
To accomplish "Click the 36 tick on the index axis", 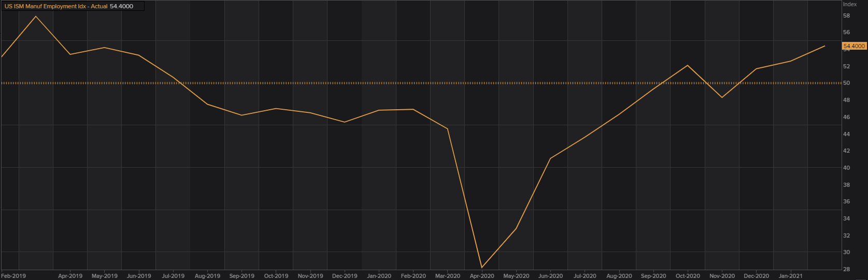I will tap(846, 201).
